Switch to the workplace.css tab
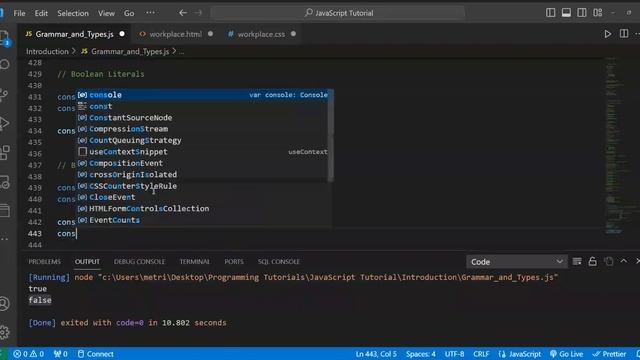640x360 pixels. 261,34
